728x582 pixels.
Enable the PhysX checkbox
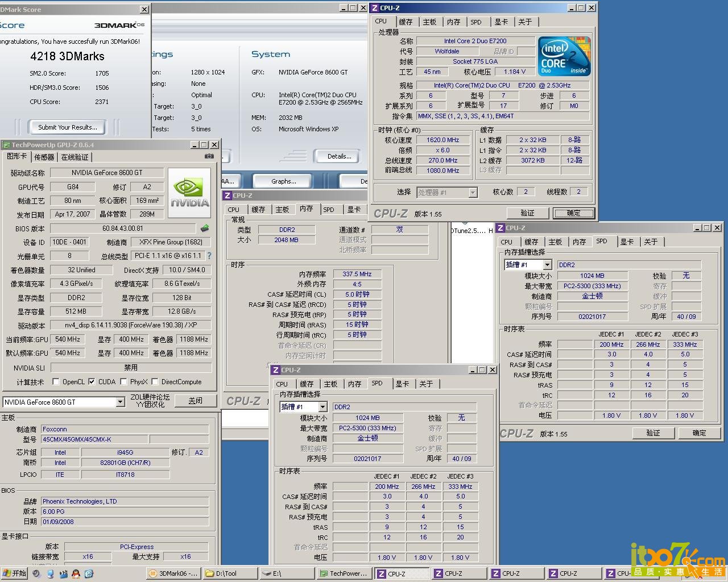pyautogui.click(x=123, y=382)
